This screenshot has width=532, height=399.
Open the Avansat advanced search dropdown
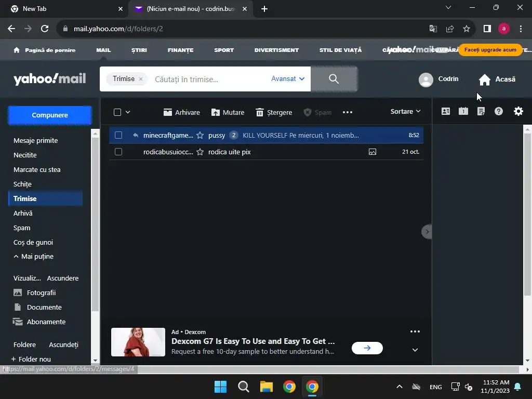288,79
